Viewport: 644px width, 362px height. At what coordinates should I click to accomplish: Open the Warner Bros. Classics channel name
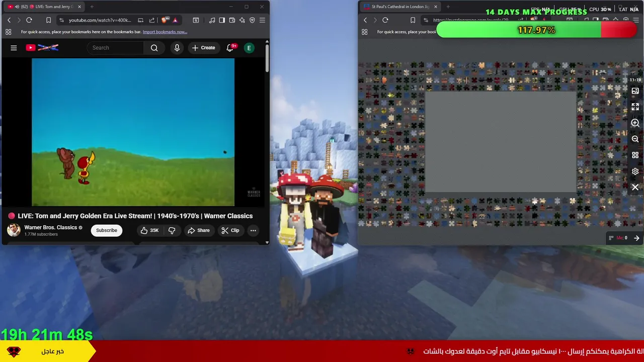click(x=50, y=227)
